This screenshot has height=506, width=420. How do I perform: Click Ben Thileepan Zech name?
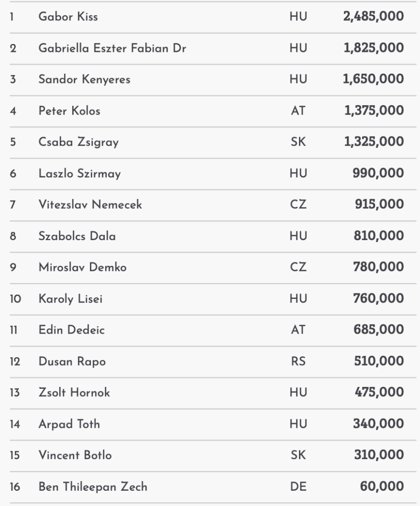(93, 487)
